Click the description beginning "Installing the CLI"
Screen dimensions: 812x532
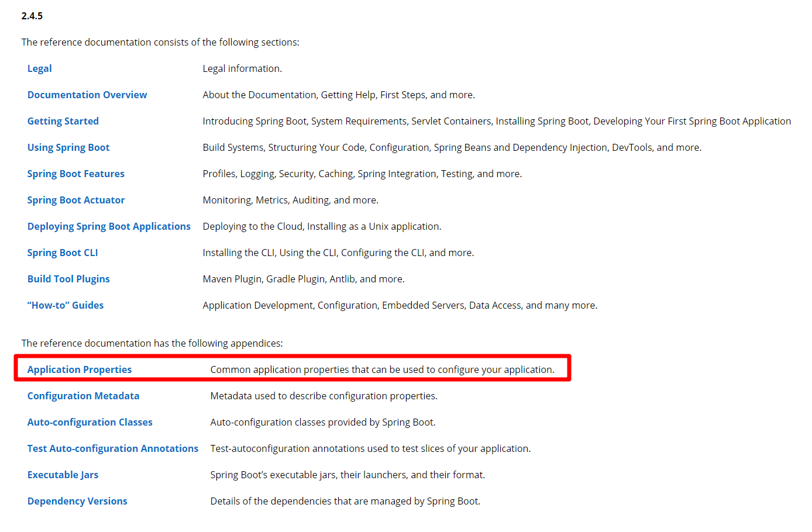pyautogui.click(x=339, y=253)
